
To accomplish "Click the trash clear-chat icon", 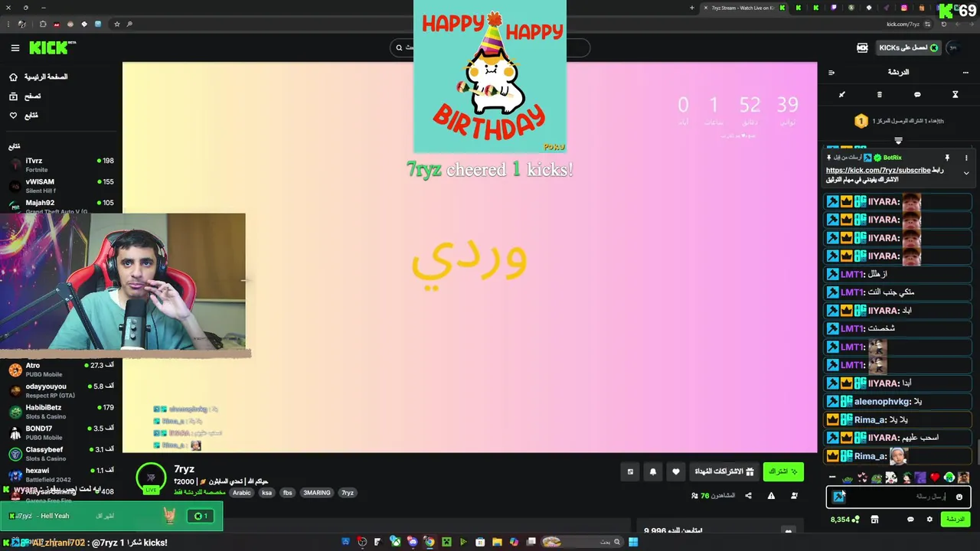I will [x=879, y=95].
